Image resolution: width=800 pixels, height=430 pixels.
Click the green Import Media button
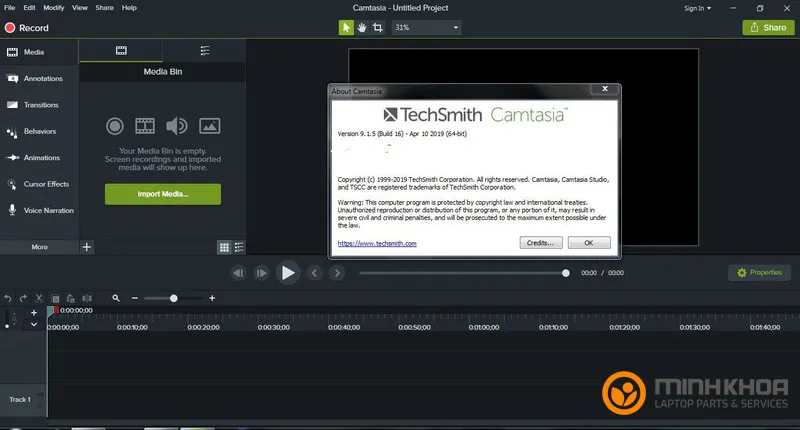pyautogui.click(x=162, y=194)
